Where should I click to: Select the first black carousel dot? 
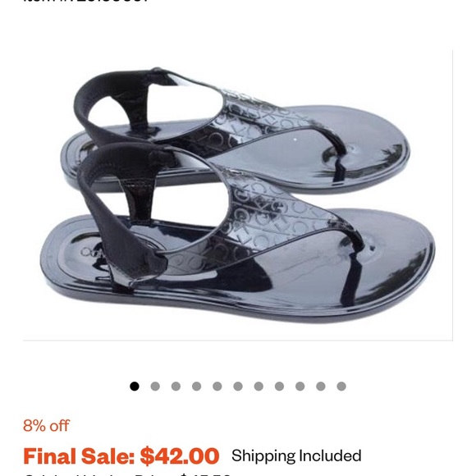pyautogui.click(x=135, y=387)
